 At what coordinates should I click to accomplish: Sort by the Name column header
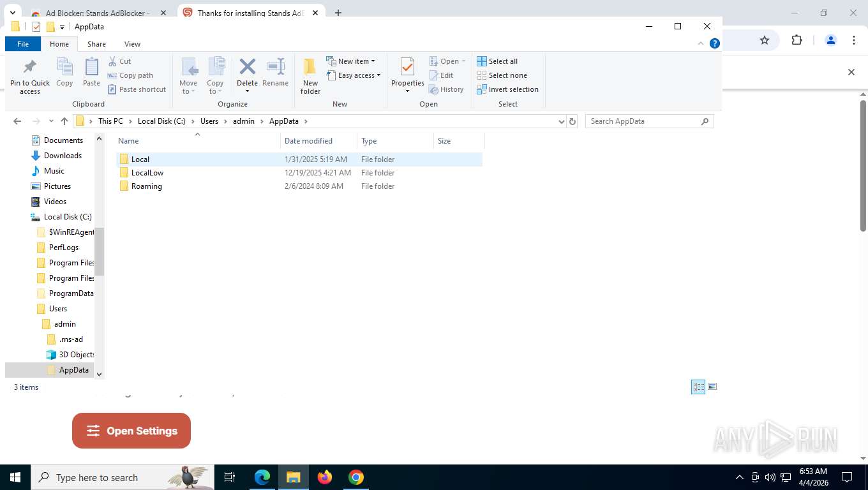coord(197,141)
